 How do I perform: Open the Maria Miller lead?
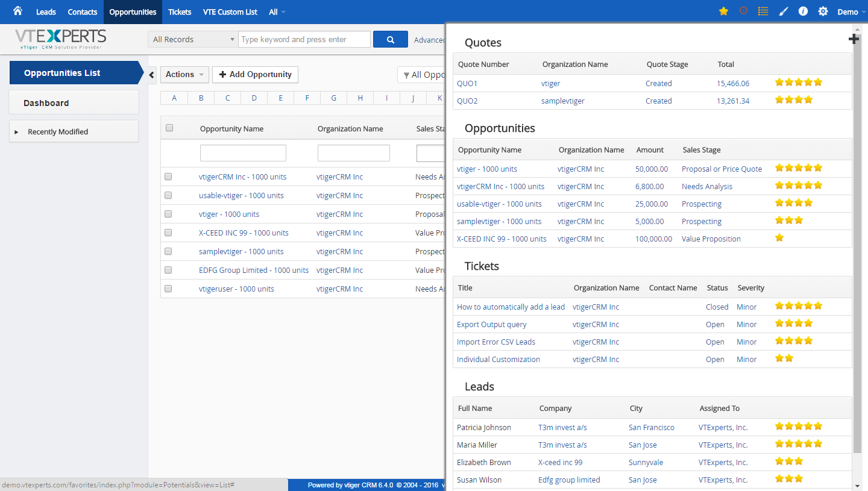tap(476, 445)
